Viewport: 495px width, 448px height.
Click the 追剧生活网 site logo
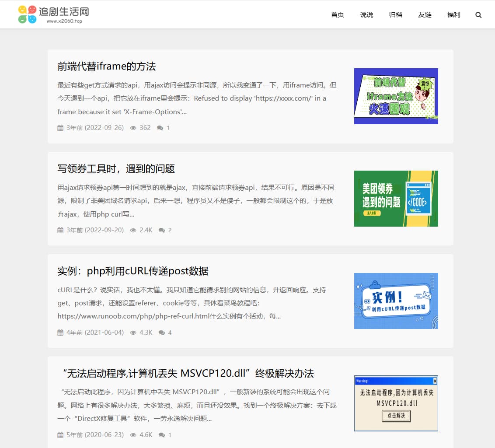point(52,14)
